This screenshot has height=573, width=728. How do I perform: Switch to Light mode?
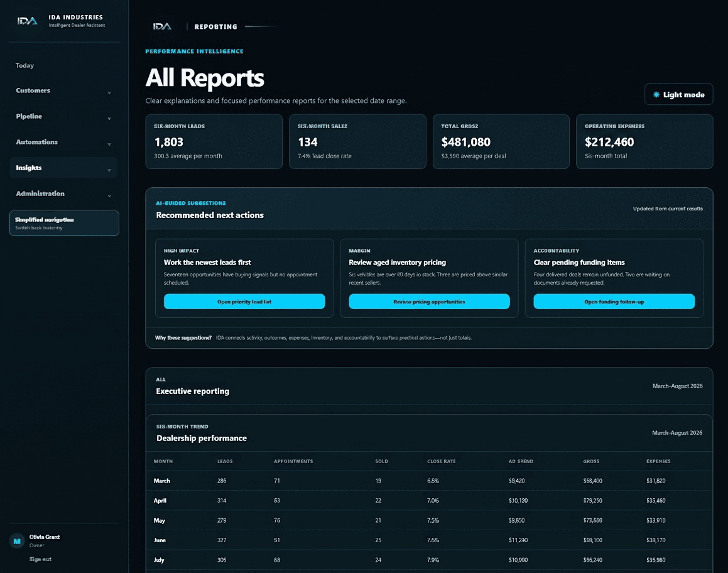pos(678,95)
